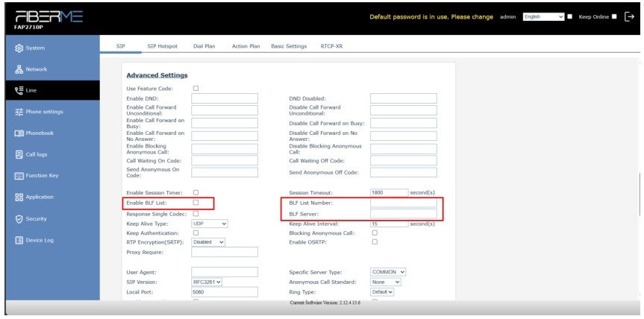Viewport: 644px width, 319px height.
Task: Go to the Basic Settings tab
Action: coord(289,46)
